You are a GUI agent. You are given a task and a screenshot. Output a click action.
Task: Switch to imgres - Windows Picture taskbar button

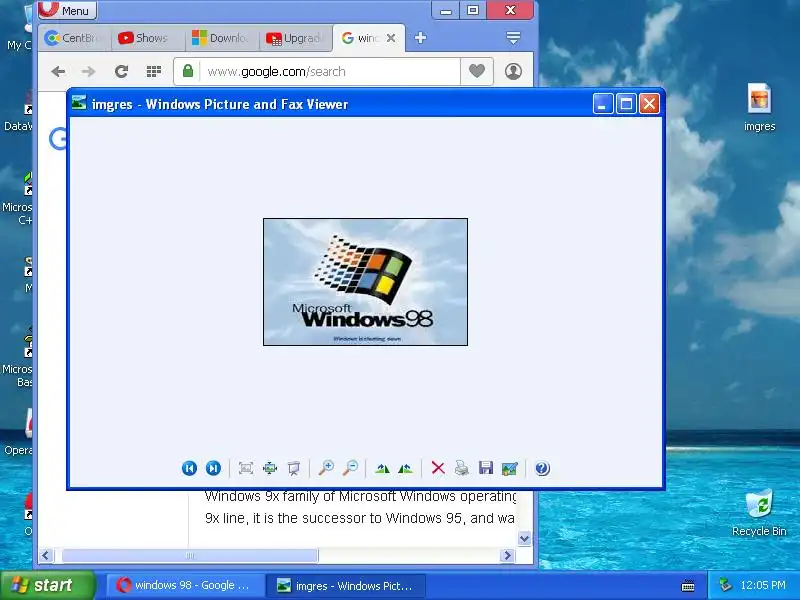coord(346,585)
